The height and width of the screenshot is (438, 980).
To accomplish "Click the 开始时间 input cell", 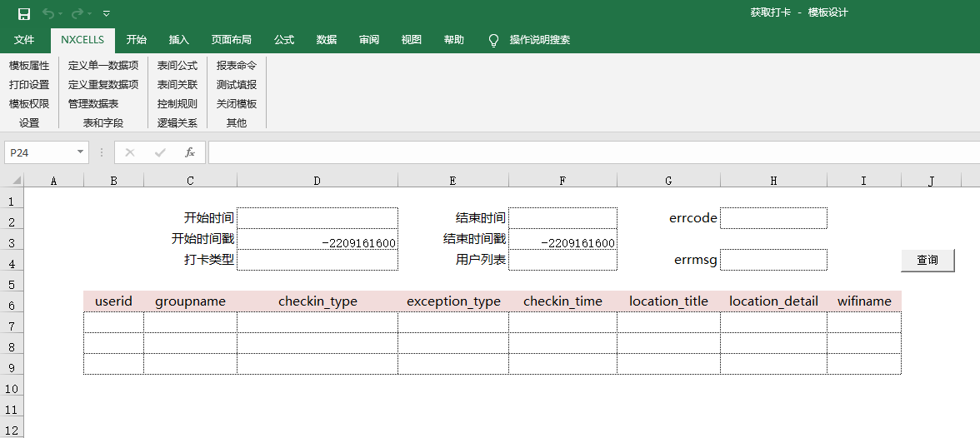I will [317, 218].
